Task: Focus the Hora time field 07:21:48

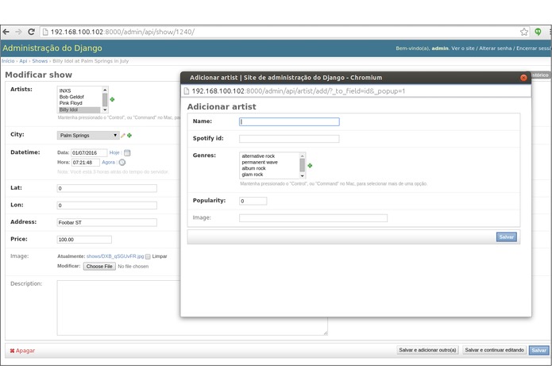Action: [x=86, y=163]
